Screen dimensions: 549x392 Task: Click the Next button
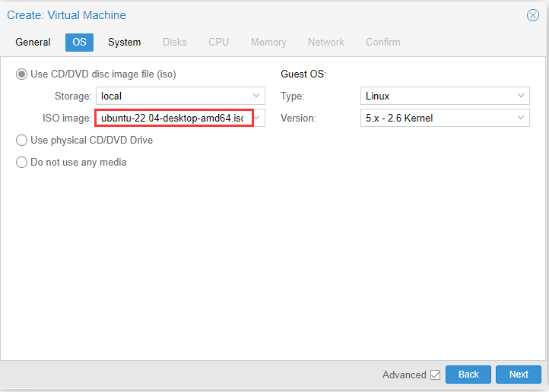519,375
